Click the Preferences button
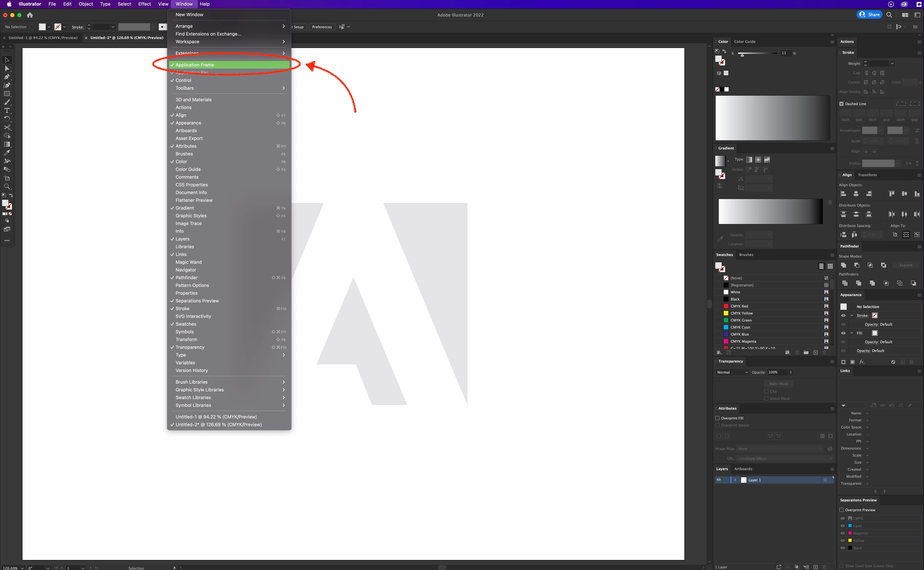The width and height of the screenshot is (924, 570). pyautogui.click(x=322, y=27)
